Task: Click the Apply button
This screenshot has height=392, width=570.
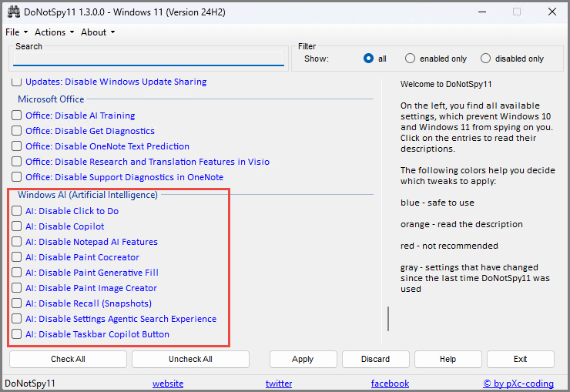Action: tap(303, 359)
